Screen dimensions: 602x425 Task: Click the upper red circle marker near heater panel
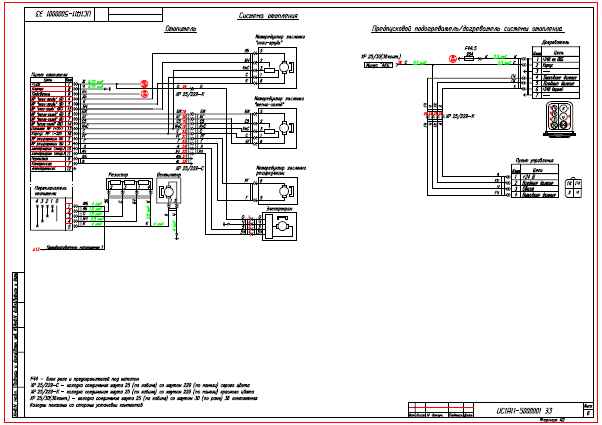(144, 84)
